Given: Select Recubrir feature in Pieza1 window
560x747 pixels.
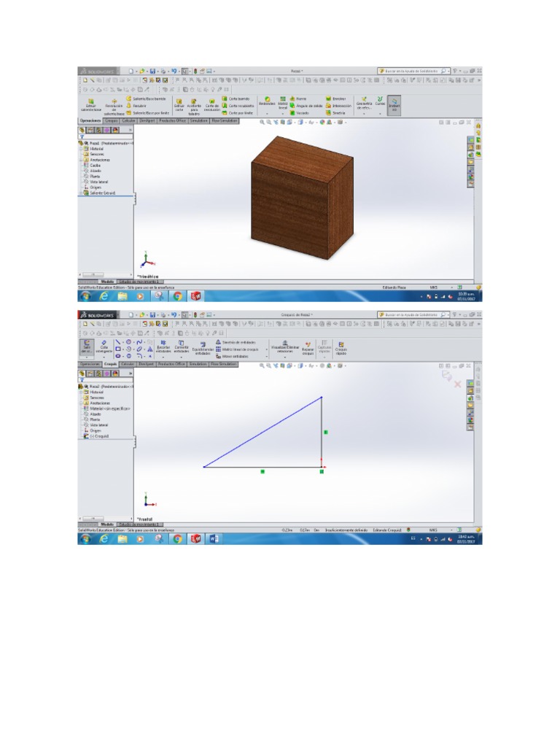Looking at the screenshot, I should [136, 106].
